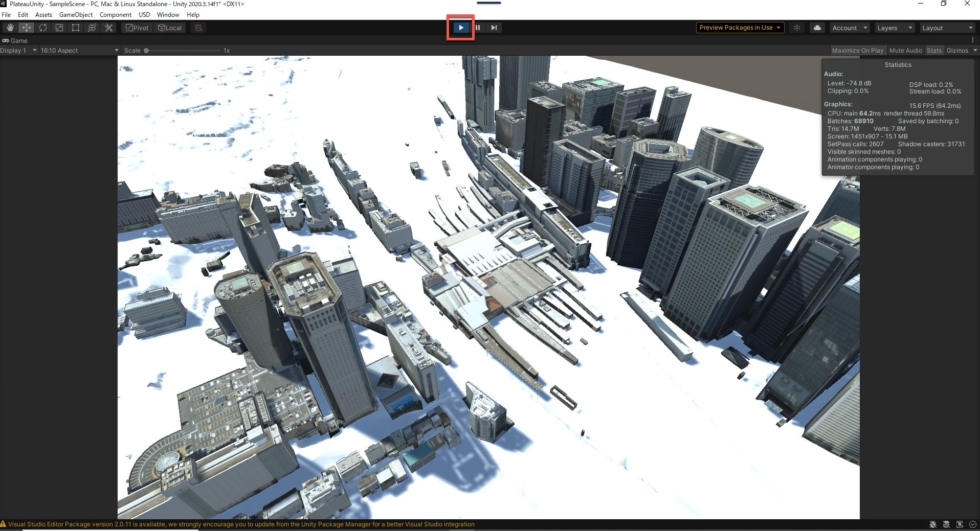This screenshot has width=980, height=531.
Task: Open the Aspect ratio dropdown showing 16:10
Action: point(79,50)
